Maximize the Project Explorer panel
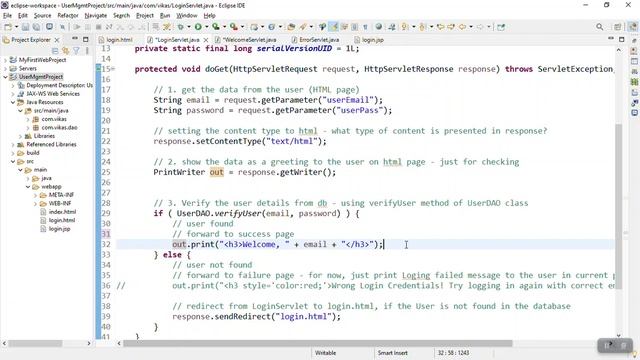This screenshot has height=360, width=640. coord(85,40)
